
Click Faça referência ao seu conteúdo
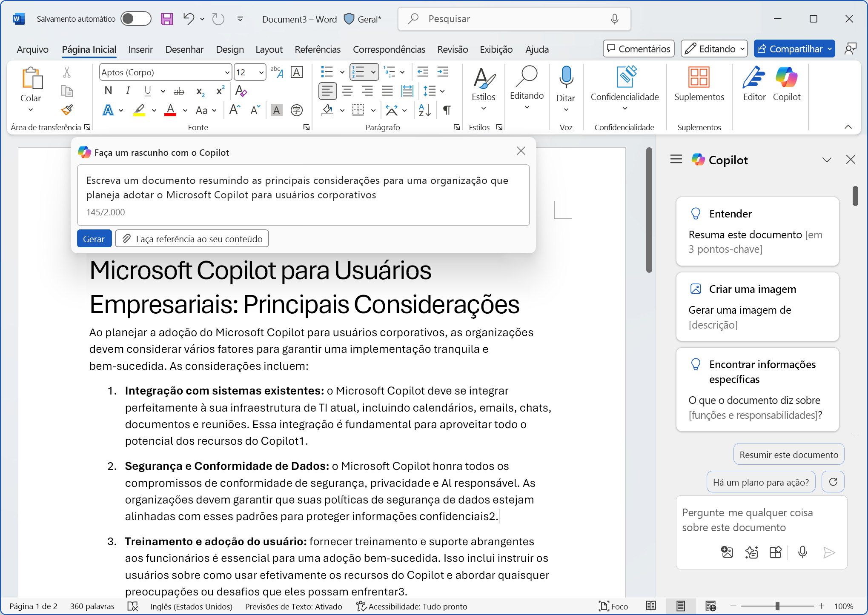click(x=192, y=239)
